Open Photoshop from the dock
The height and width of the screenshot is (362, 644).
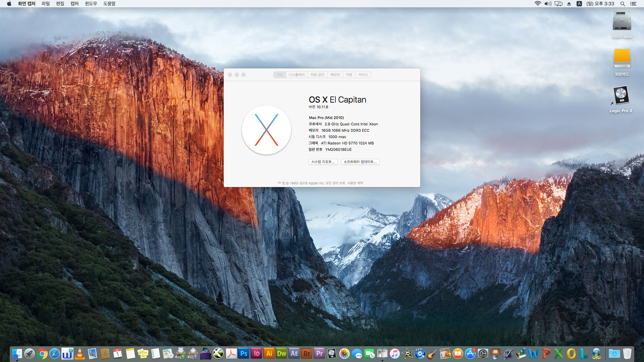pyautogui.click(x=244, y=354)
